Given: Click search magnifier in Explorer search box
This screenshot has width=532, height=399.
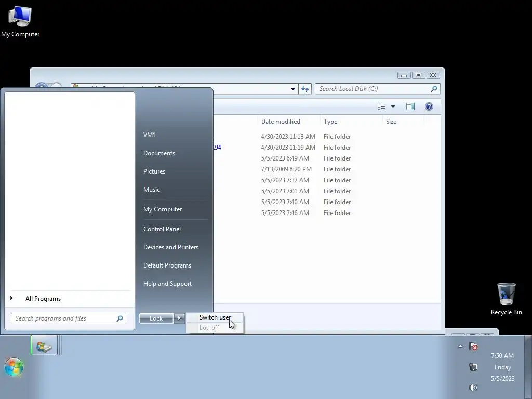Looking at the screenshot, I should (434, 89).
